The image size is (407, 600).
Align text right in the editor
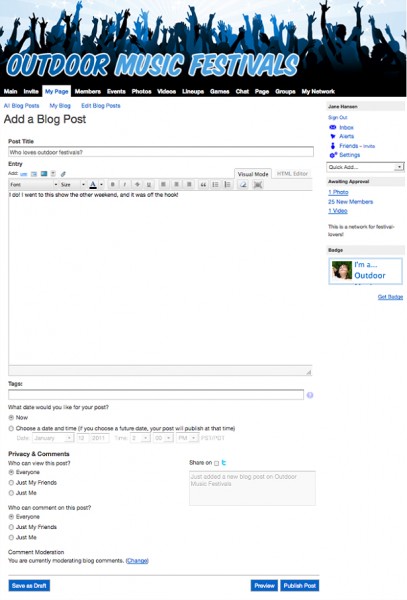[x=189, y=185]
